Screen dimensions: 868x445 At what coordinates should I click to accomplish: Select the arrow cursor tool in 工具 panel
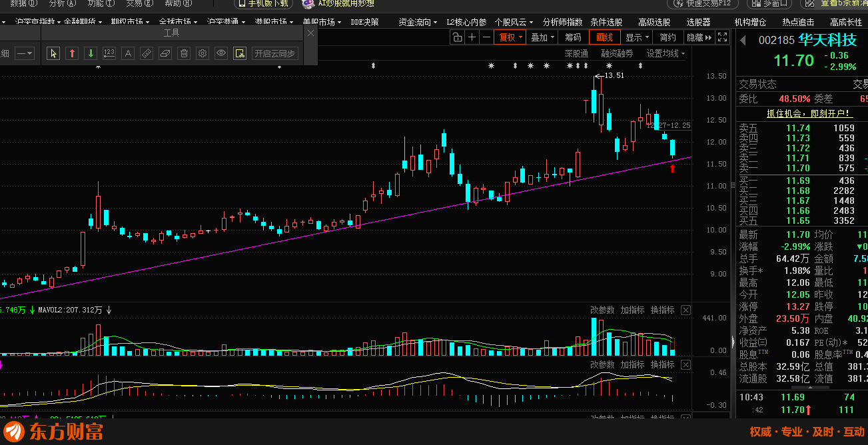pos(54,53)
